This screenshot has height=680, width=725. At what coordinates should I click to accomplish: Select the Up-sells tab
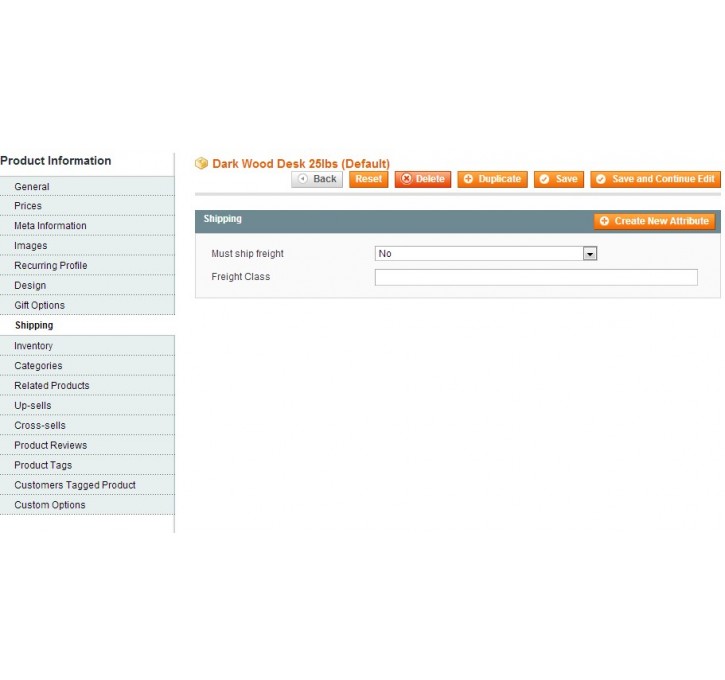[87, 405]
